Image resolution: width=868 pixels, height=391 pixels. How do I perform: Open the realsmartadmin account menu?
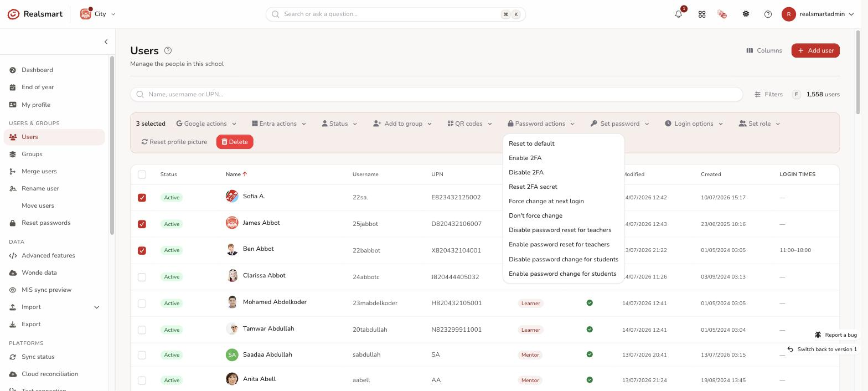(x=818, y=14)
